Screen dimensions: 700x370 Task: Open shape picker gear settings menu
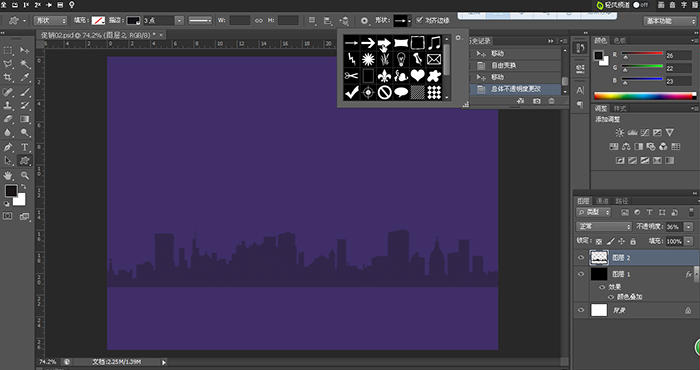coord(458,38)
